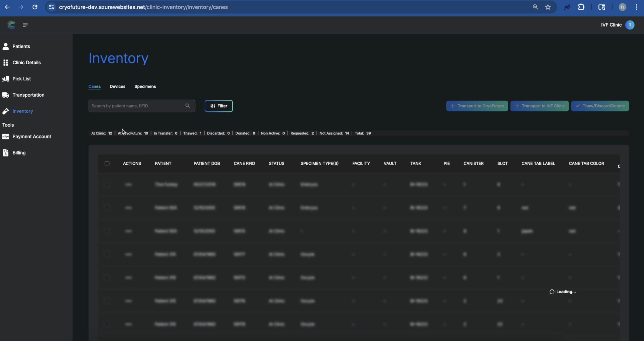Open Chrome three-dot menu
Viewport: 644px width, 341px height.
pos(636,7)
